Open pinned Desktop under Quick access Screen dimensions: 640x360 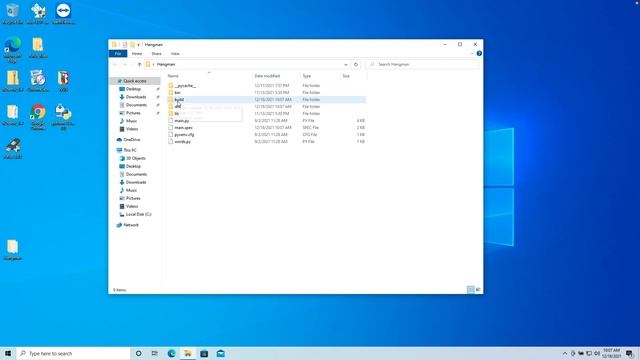[x=133, y=89]
